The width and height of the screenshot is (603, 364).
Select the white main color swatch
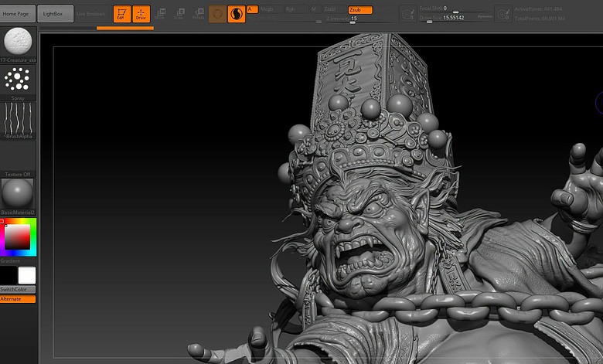[27, 275]
